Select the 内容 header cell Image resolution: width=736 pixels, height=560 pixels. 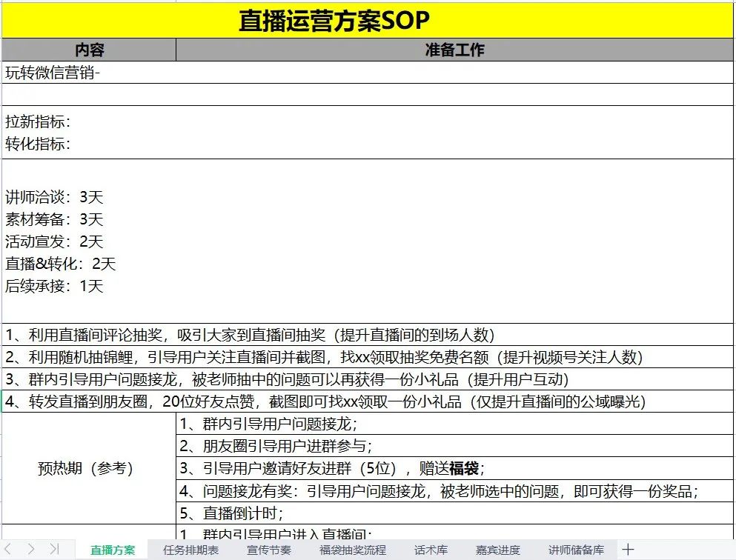(x=89, y=50)
